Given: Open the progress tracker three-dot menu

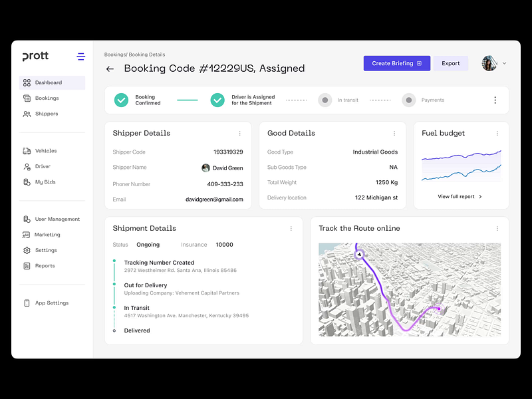Looking at the screenshot, I should pos(495,100).
